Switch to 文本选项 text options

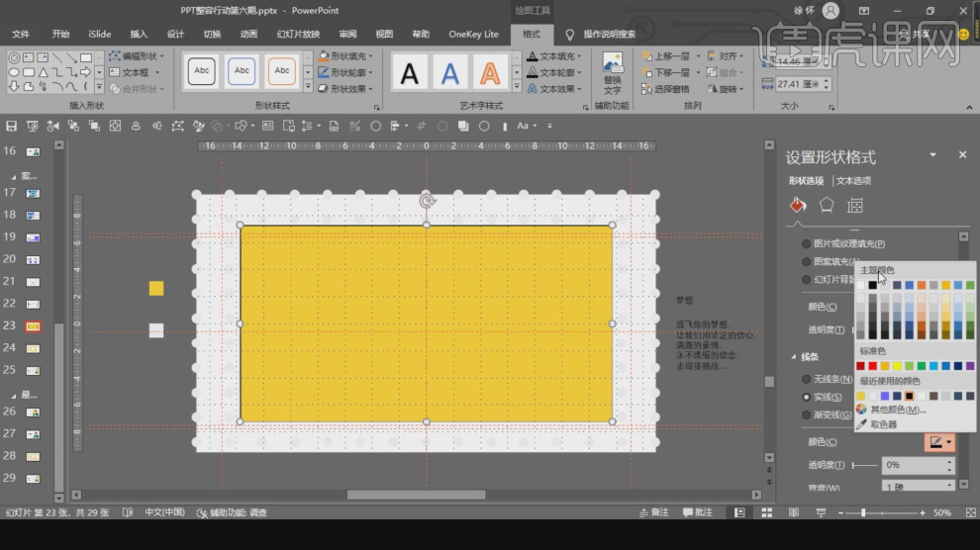[x=854, y=181]
